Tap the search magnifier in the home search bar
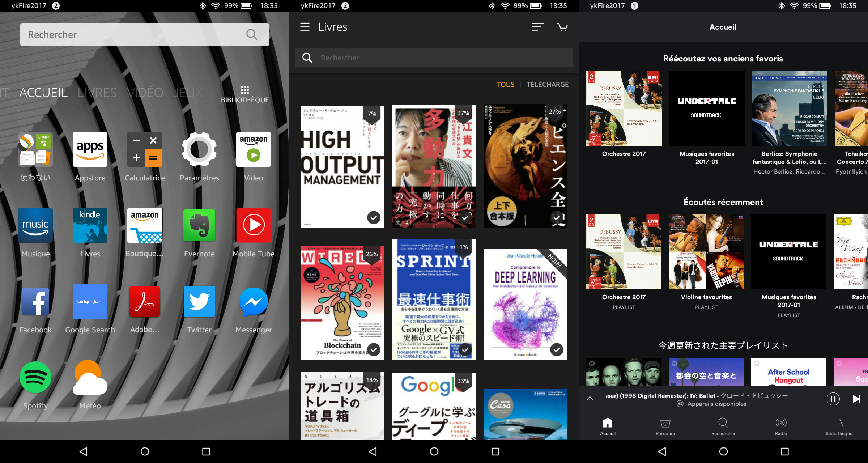The width and height of the screenshot is (868, 463). [x=252, y=34]
